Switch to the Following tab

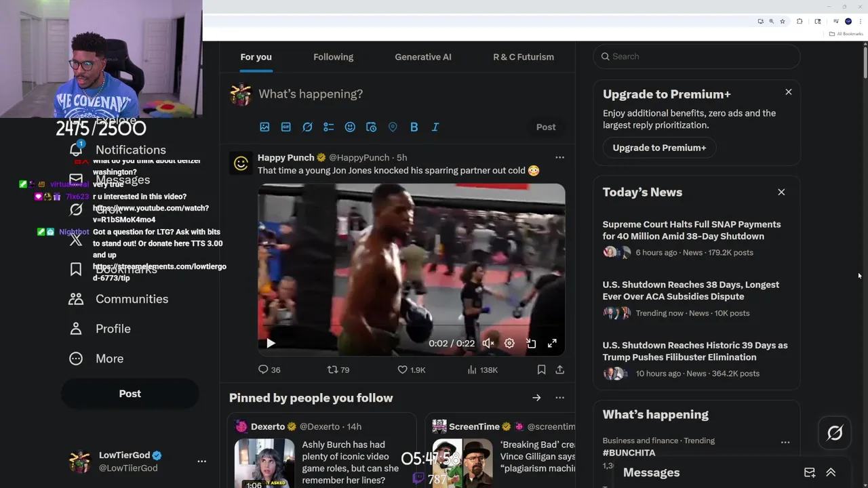click(333, 57)
